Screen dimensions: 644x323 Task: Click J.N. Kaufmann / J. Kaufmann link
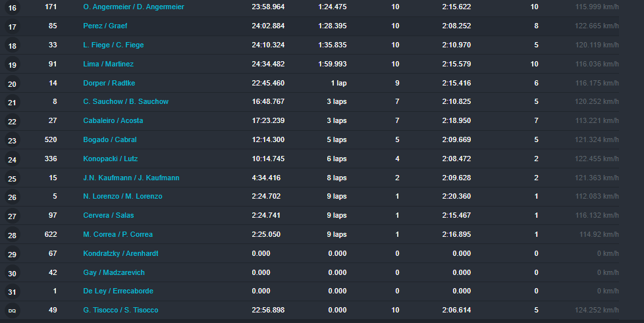click(131, 178)
